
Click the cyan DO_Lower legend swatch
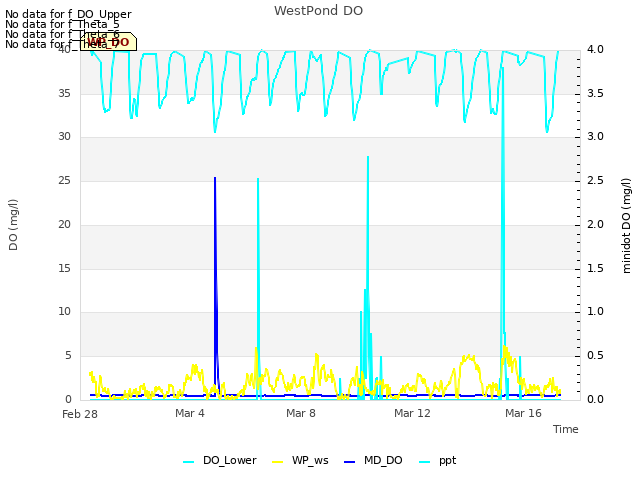(x=189, y=462)
